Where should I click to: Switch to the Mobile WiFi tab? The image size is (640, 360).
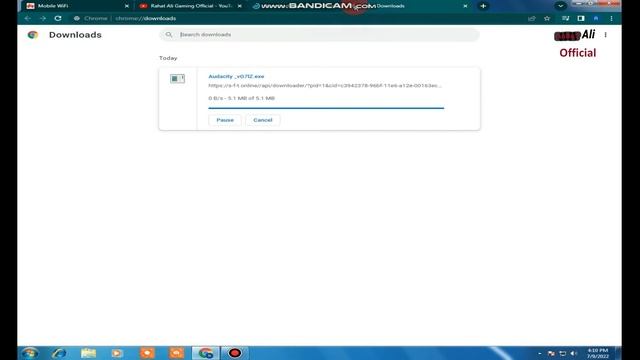(x=76, y=6)
